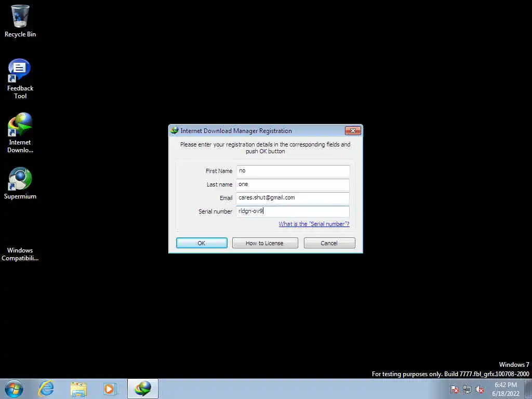Click the Last name field
The width and height of the screenshot is (532, 399).
coord(293,184)
